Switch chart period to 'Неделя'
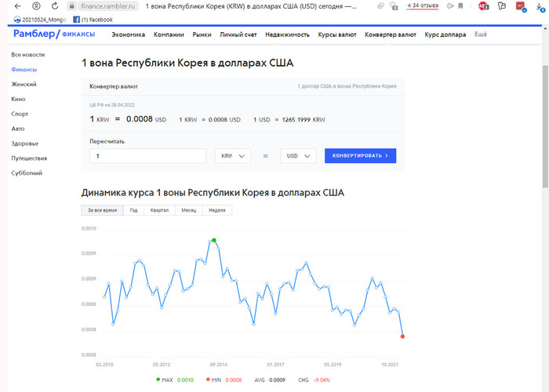Image resolution: width=549 pixels, height=392 pixels. [x=217, y=210]
